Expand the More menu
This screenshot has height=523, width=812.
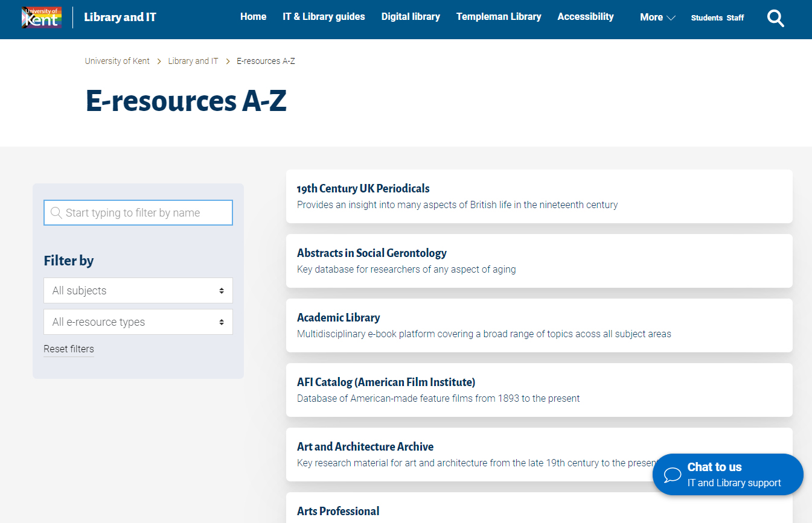[x=657, y=17]
